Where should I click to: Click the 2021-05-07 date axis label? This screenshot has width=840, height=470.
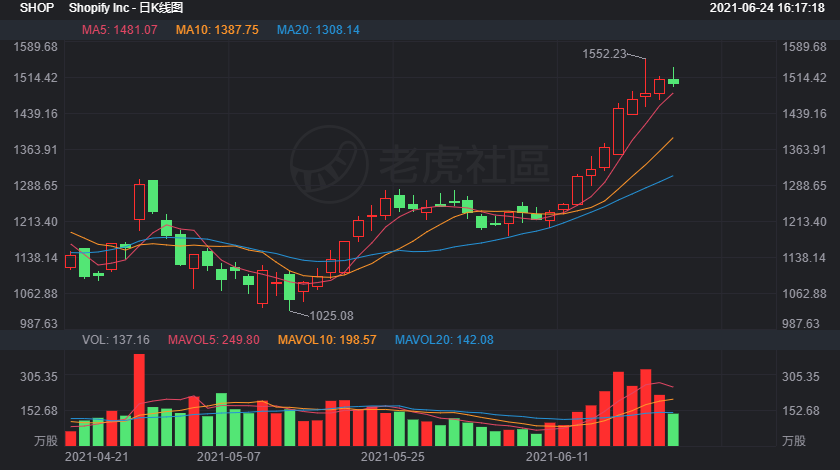point(228,457)
